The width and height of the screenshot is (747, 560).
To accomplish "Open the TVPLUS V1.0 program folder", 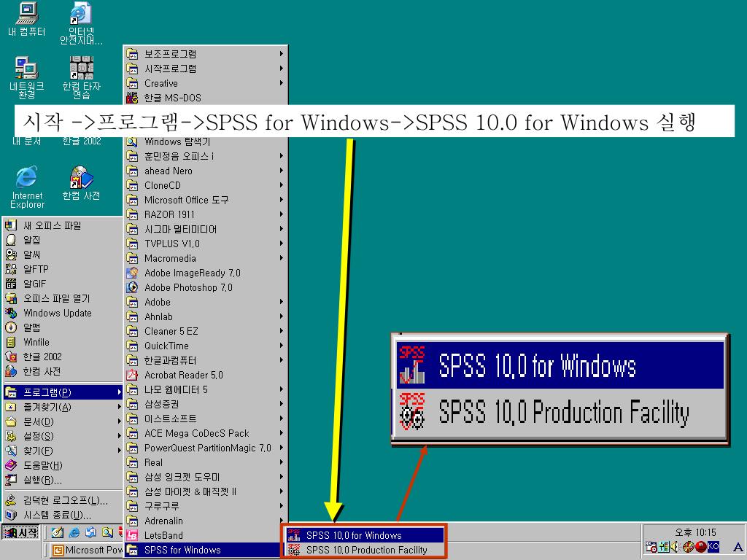I will pos(206,244).
